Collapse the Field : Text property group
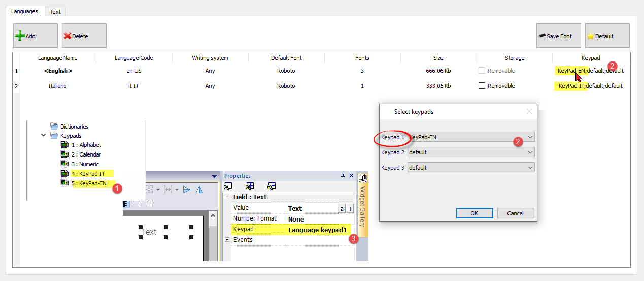Image resolution: width=644 pixels, height=281 pixels. pos(227,197)
